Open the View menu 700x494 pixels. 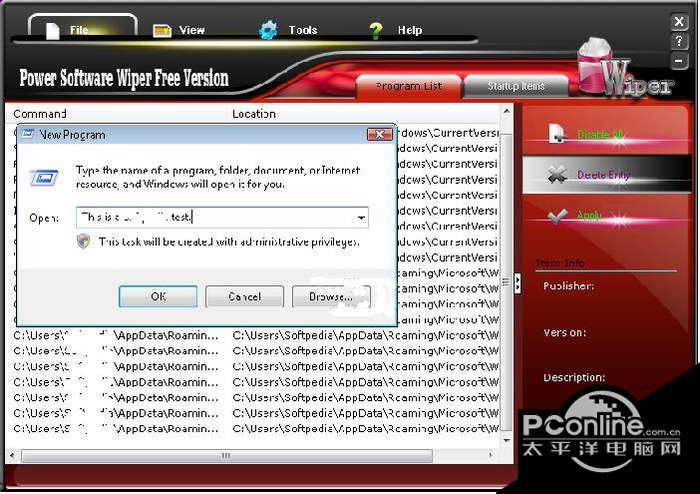(179, 30)
